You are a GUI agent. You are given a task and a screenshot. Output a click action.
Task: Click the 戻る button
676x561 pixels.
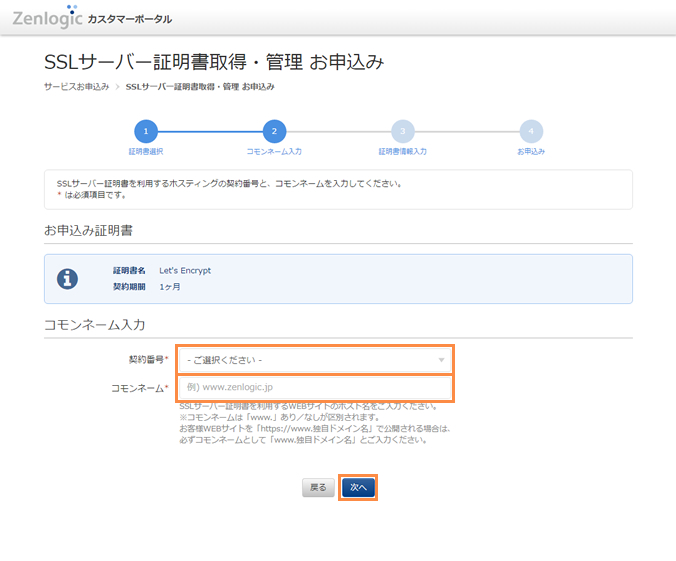(x=318, y=487)
